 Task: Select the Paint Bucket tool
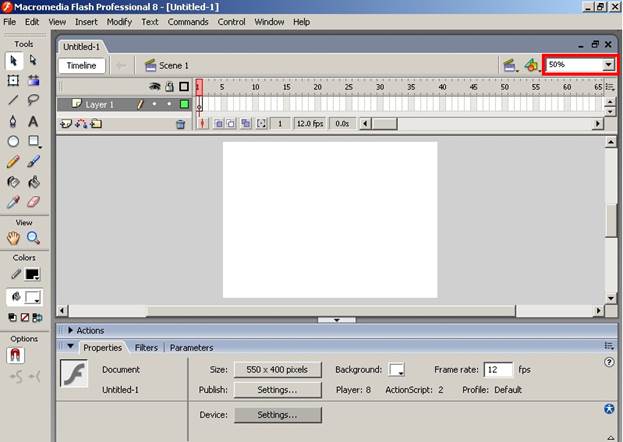tap(33, 182)
